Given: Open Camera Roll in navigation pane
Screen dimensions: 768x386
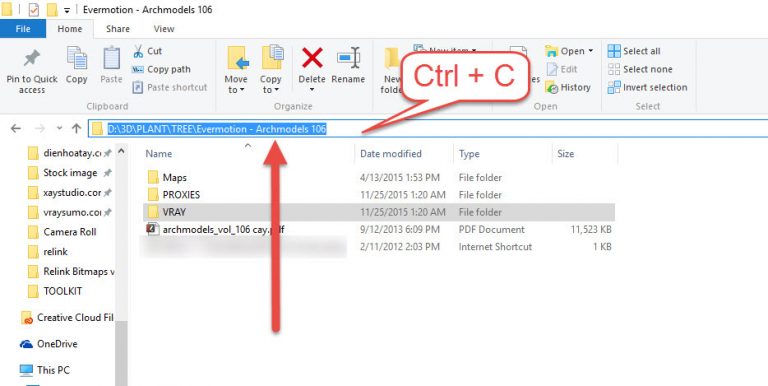Looking at the screenshot, I should tap(62, 232).
